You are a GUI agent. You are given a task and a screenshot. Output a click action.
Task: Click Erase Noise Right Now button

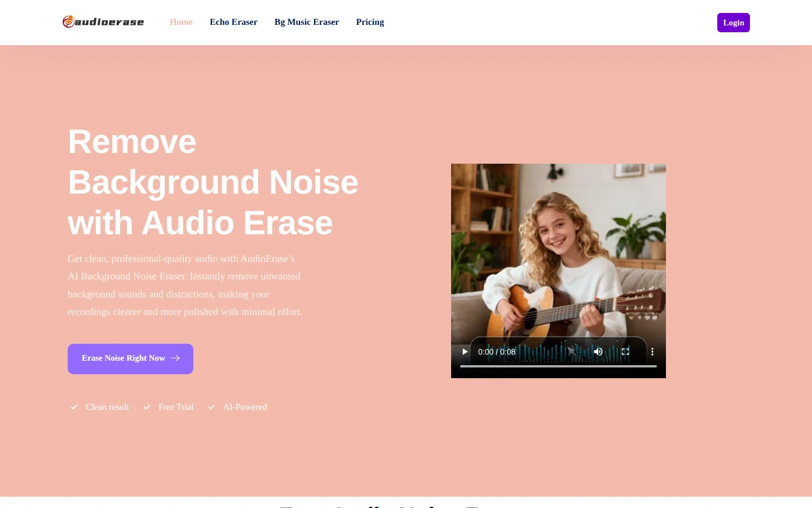click(x=130, y=358)
